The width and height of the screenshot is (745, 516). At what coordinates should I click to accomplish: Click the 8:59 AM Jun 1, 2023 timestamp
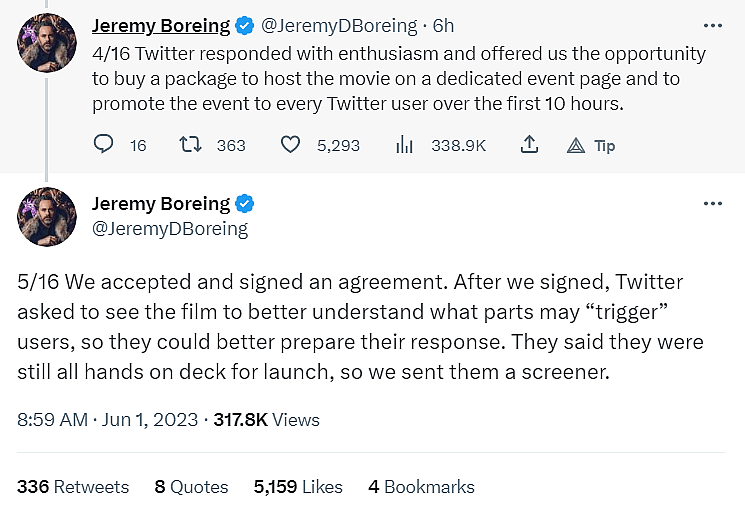click(106, 420)
